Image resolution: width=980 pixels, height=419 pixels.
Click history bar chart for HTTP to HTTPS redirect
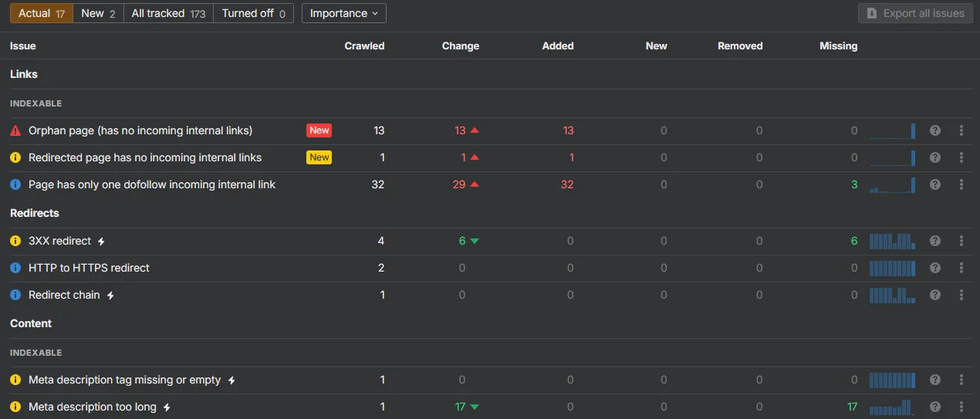[x=892, y=268]
